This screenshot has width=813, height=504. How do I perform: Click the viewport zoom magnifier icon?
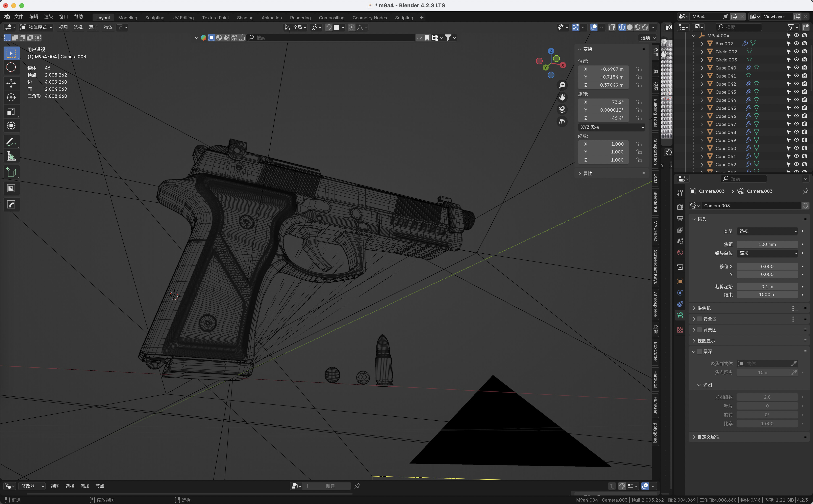[x=562, y=85]
